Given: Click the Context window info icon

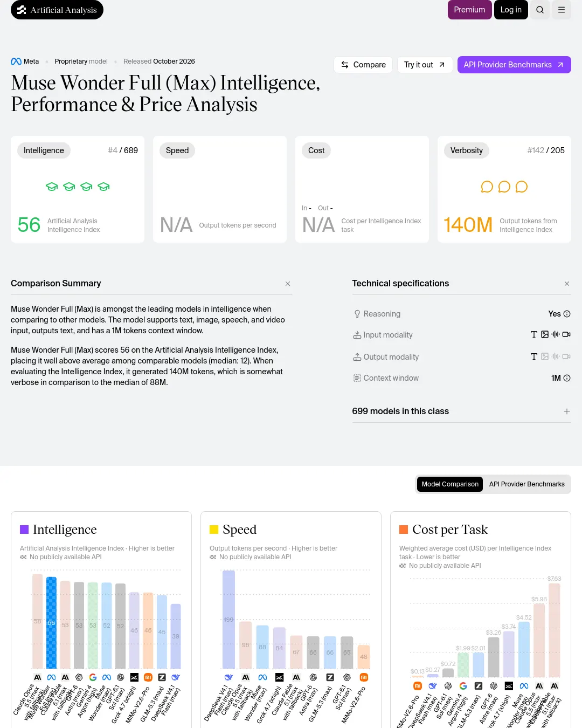Looking at the screenshot, I should (567, 378).
